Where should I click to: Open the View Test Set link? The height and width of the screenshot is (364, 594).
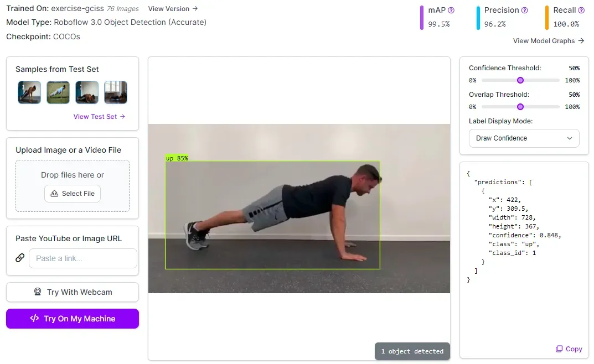[99, 117]
